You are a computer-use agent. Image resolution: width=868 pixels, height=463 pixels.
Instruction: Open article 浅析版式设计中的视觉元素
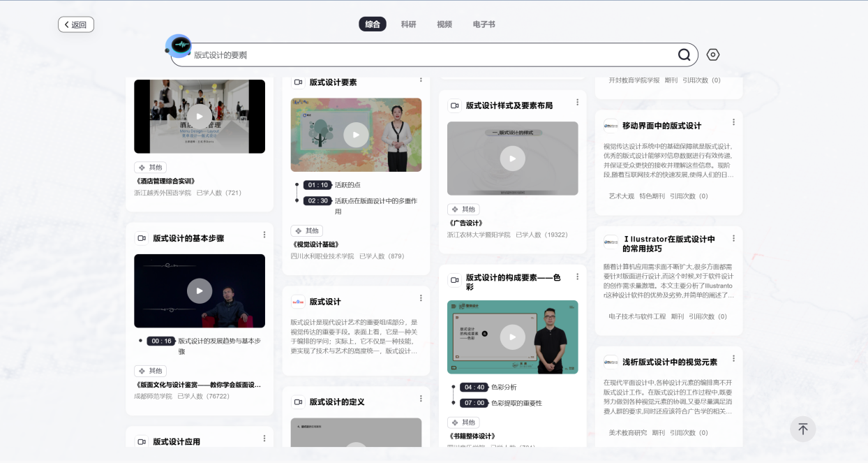(x=670, y=362)
